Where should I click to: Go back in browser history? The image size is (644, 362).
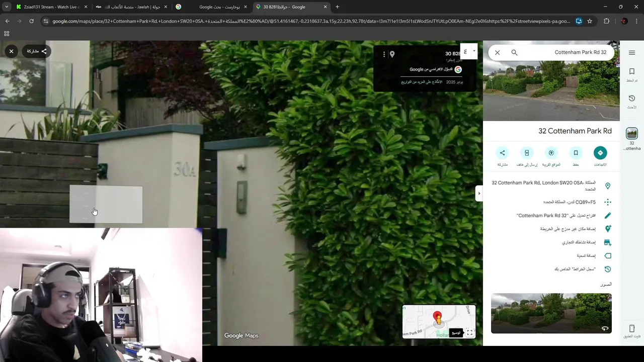coord(7,21)
